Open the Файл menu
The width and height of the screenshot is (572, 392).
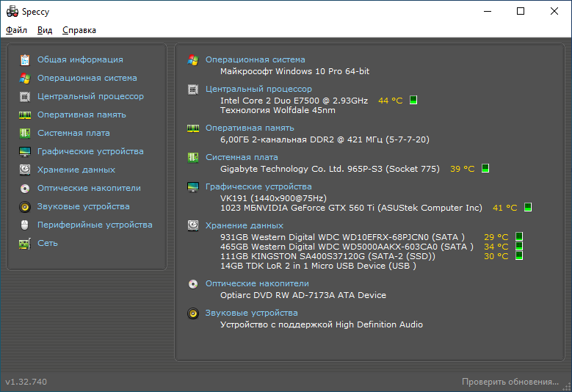point(16,30)
